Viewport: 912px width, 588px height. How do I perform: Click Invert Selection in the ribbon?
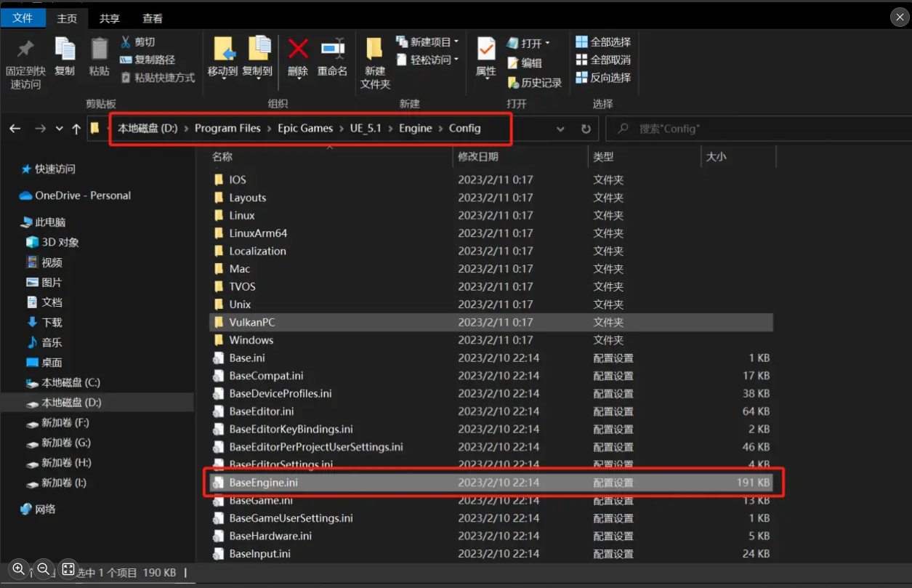[603, 78]
